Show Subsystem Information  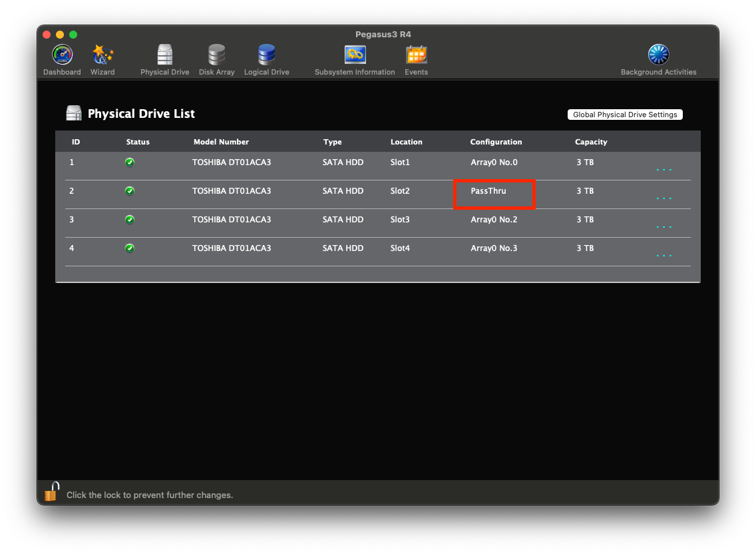[x=355, y=60]
